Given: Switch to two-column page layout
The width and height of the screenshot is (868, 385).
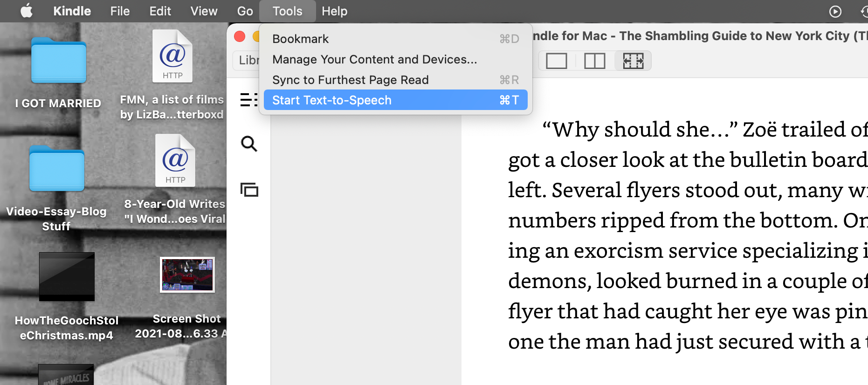Looking at the screenshot, I should pos(594,61).
